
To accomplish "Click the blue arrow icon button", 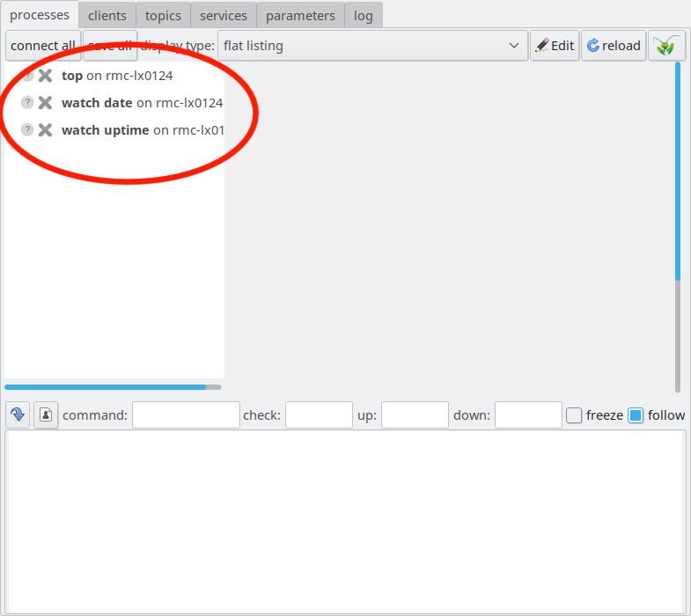I will 18,414.
